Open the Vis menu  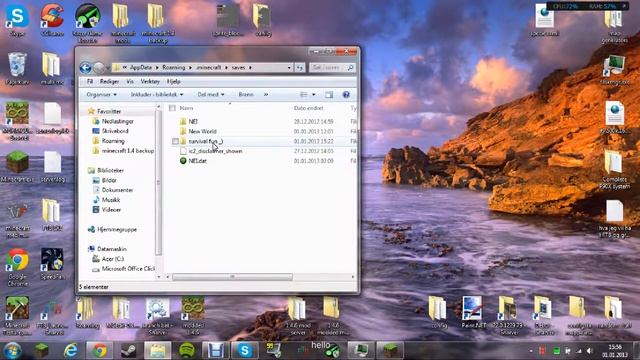[x=130, y=82]
